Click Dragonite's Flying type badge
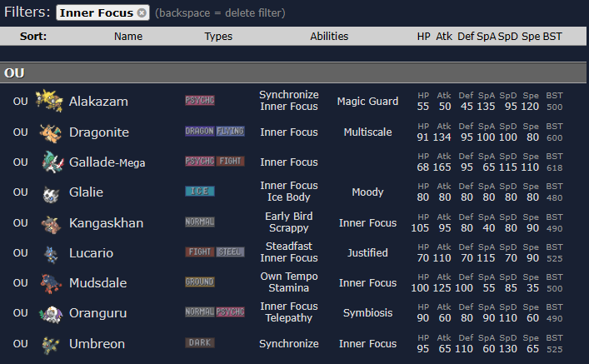The width and height of the screenshot is (589, 364). point(230,131)
